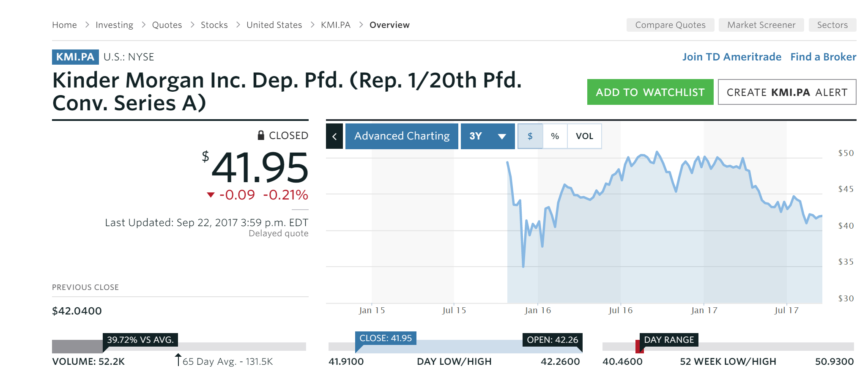Click the 52 week range red marker
The width and height of the screenshot is (868, 380).
638,346
